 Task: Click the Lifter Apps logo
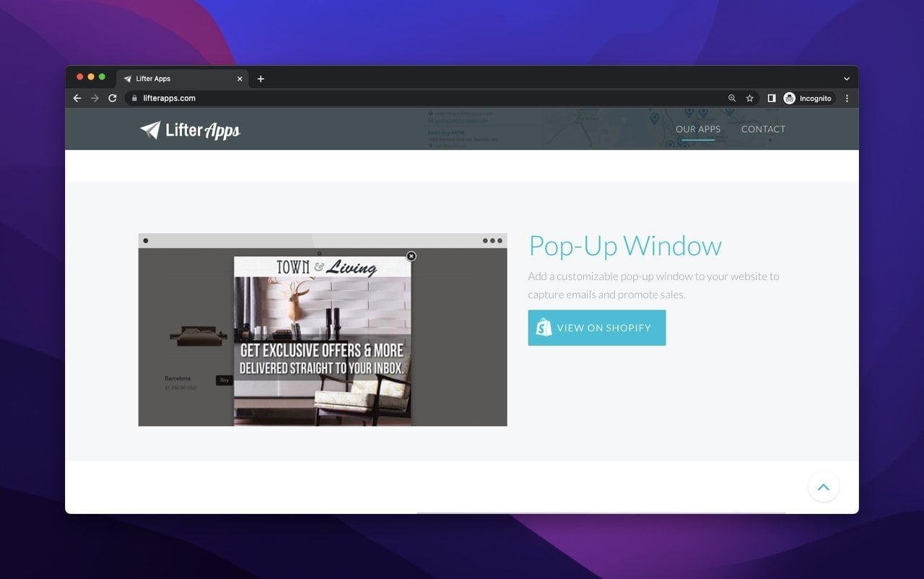(x=190, y=130)
